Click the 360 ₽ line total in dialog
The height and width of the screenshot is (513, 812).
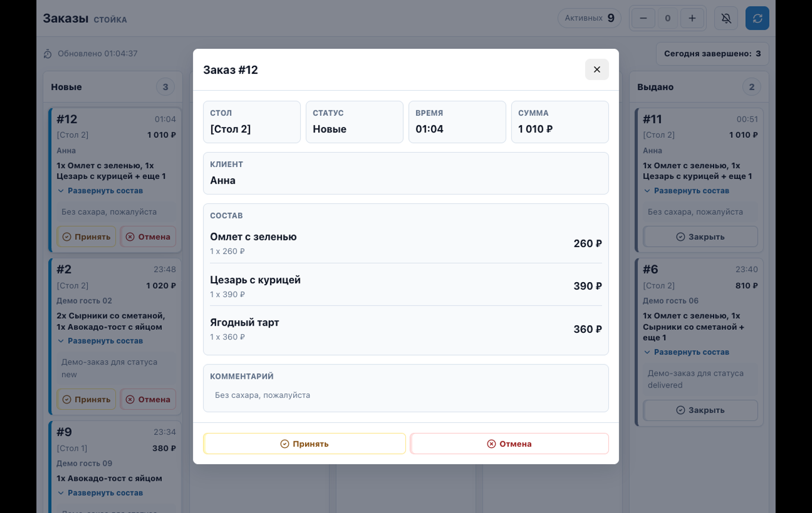[x=588, y=329]
